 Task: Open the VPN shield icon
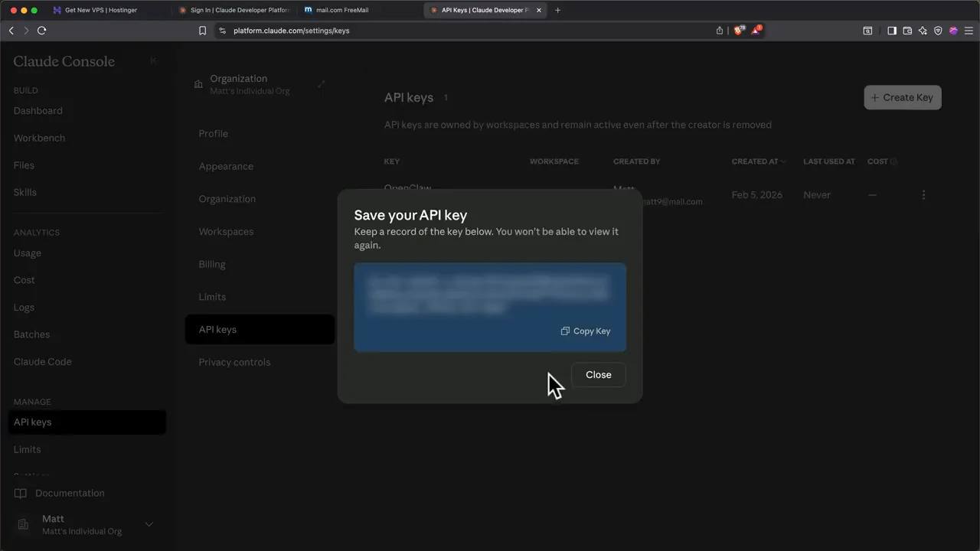click(x=938, y=31)
